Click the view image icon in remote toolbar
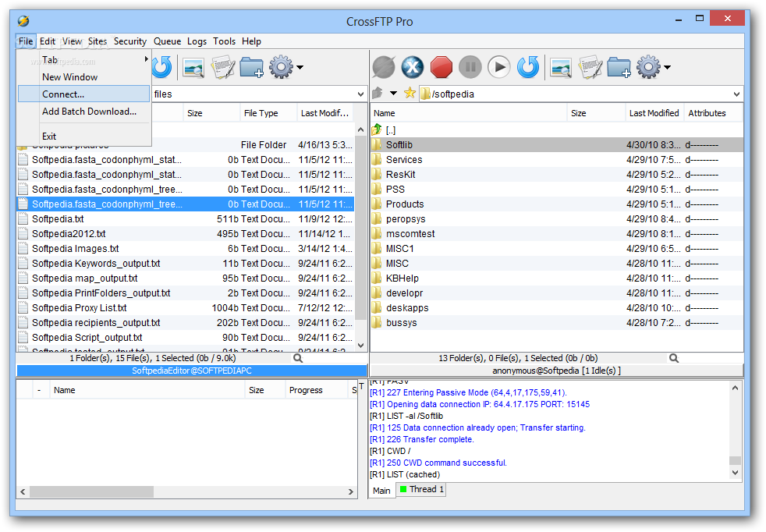Screen dimensions: 766x532 [561, 67]
